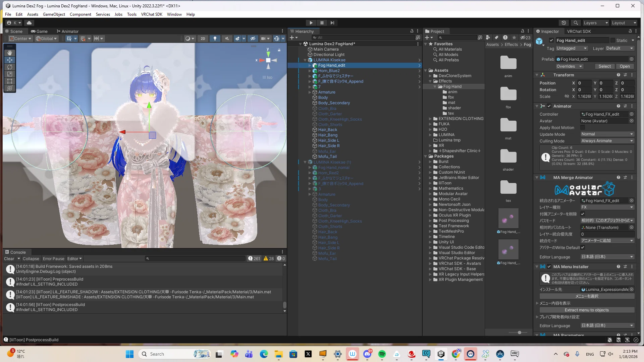Open the GameObject menu

[x=54, y=14]
